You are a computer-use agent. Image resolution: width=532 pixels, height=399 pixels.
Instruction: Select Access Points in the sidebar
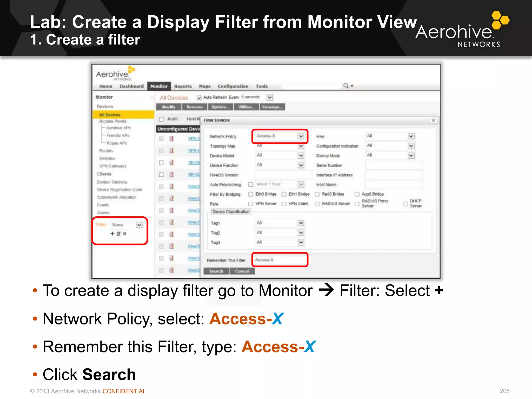click(x=113, y=121)
